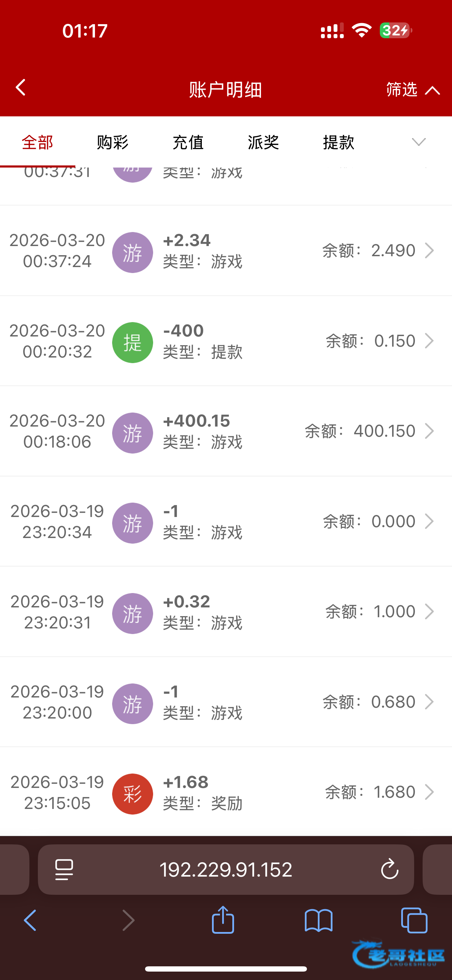
Task: Open the Safari bookmarks book icon
Action: pyautogui.click(x=319, y=921)
